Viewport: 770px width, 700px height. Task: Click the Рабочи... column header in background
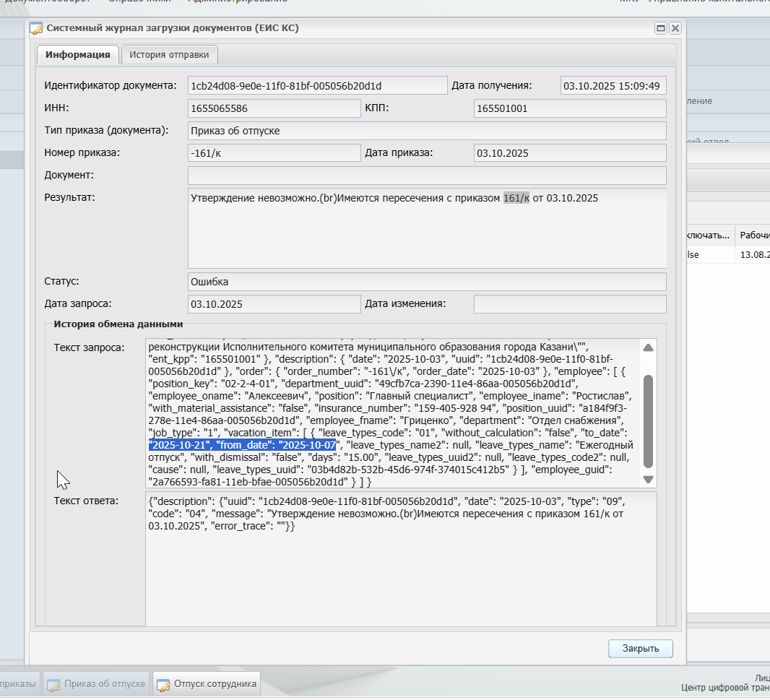coord(754,236)
